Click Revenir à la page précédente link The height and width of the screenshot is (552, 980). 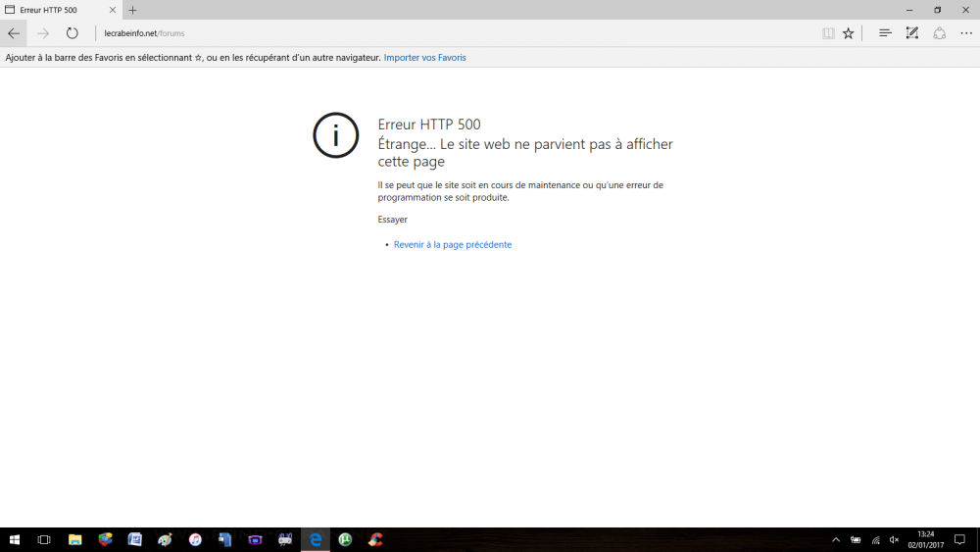(453, 244)
